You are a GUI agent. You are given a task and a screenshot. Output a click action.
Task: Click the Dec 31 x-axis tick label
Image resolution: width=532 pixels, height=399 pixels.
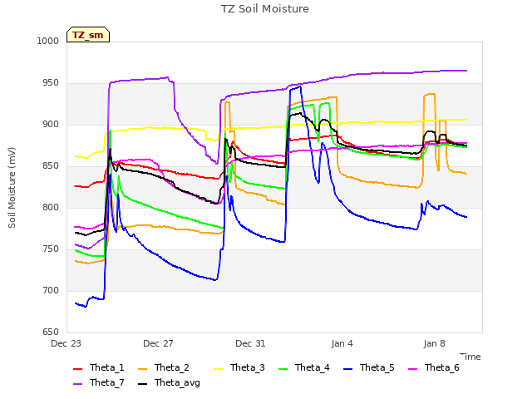[x=250, y=343]
